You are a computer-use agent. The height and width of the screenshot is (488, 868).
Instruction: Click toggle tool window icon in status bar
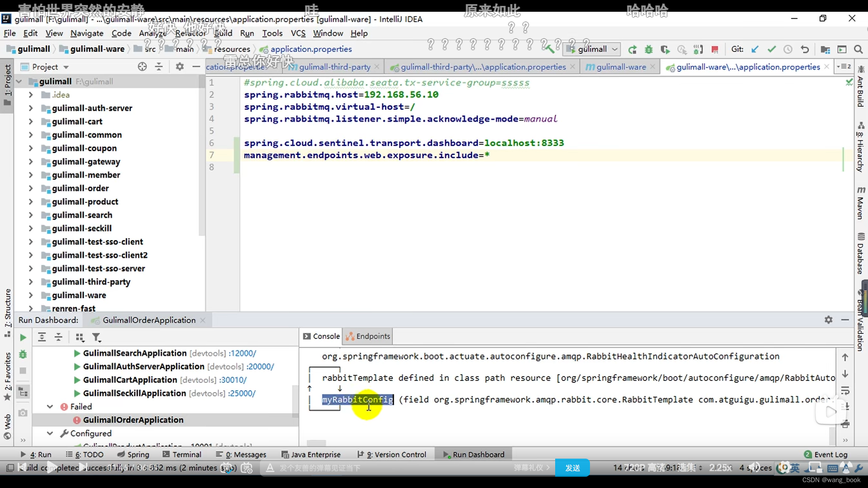(x=10, y=468)
